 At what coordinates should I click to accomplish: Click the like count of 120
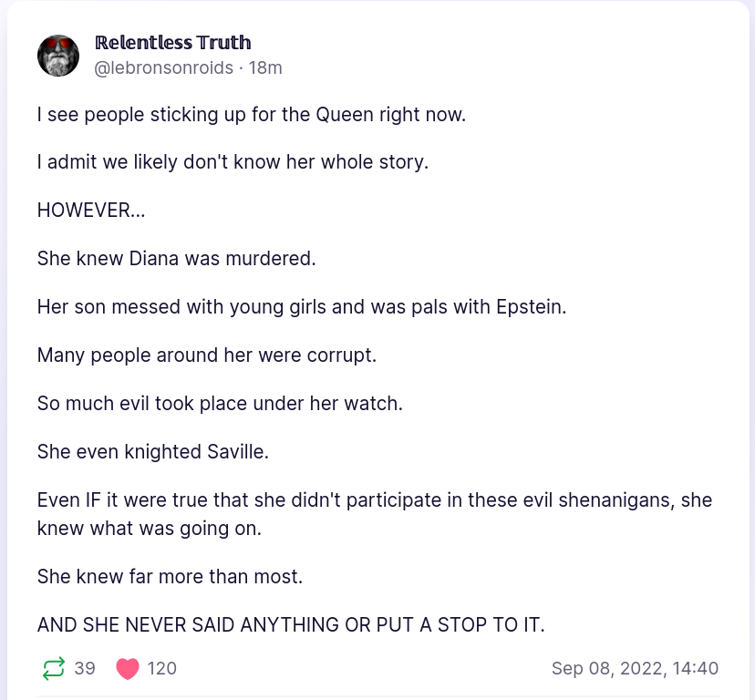pos(162,669)
